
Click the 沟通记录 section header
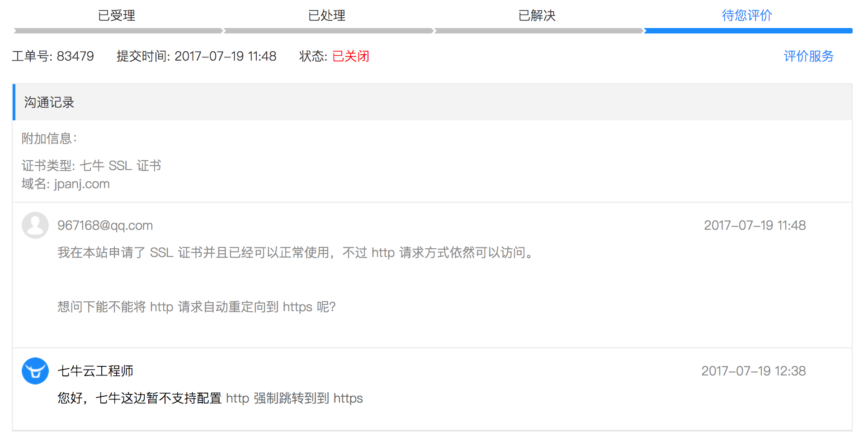click(x=49, y=102)
